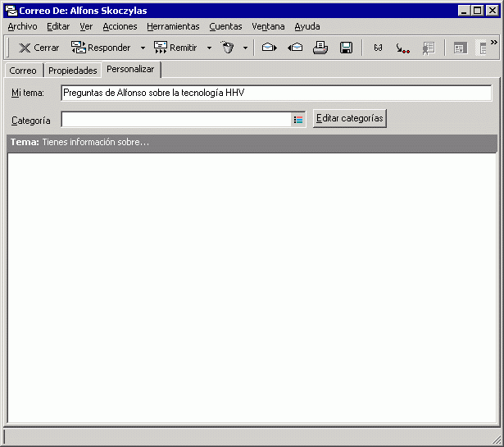The image size is (504, 447).
Task: Close the window with the X button
Action: coord(492,11)
